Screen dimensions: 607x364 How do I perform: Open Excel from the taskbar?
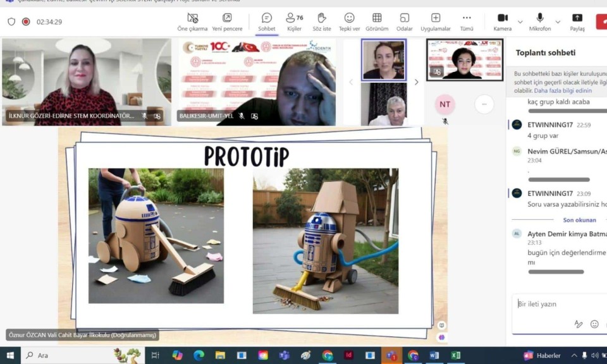[x=456, y=355]
